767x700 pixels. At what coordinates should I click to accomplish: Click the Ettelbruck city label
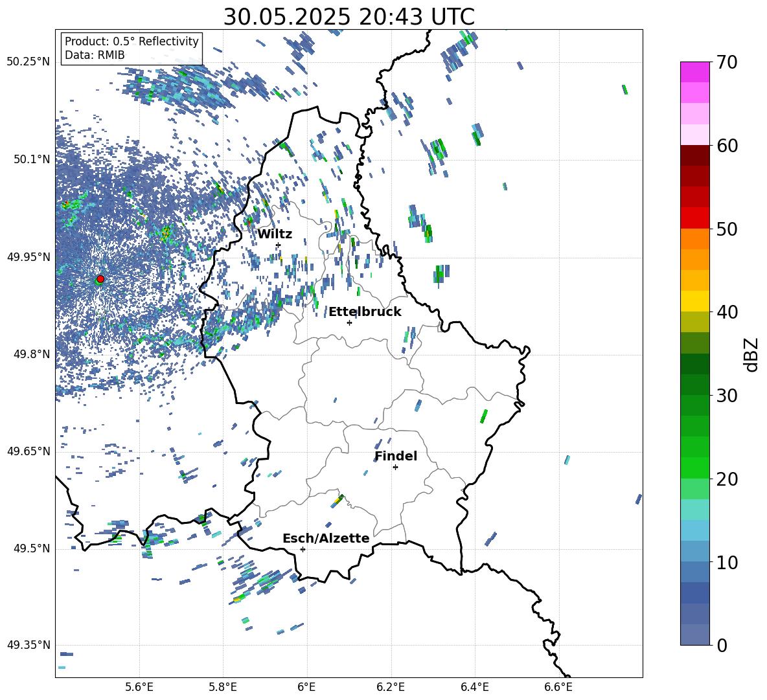coord(365,312)
